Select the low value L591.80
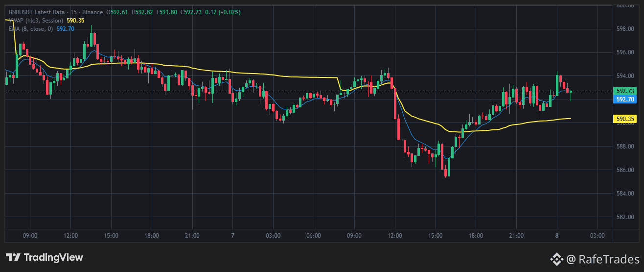 (x=167, y=12)
